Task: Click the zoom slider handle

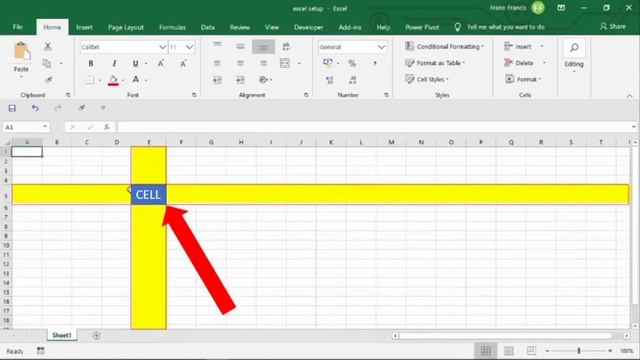Action: point(578,351)
